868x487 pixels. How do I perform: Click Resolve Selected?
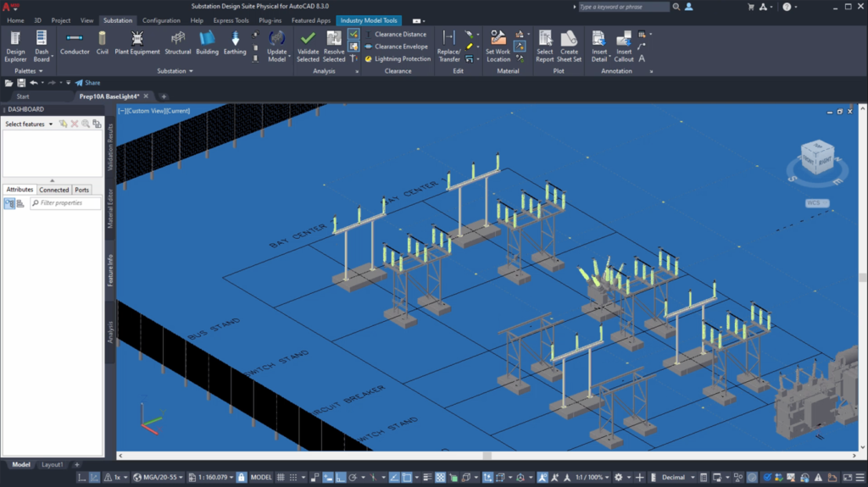click(334, 46)
